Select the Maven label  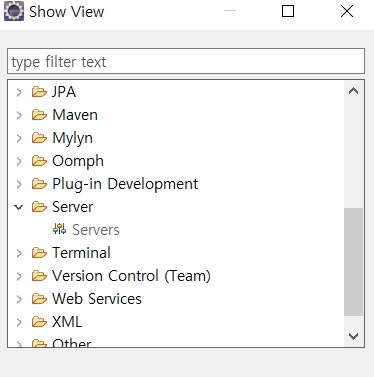pos(75,115)
